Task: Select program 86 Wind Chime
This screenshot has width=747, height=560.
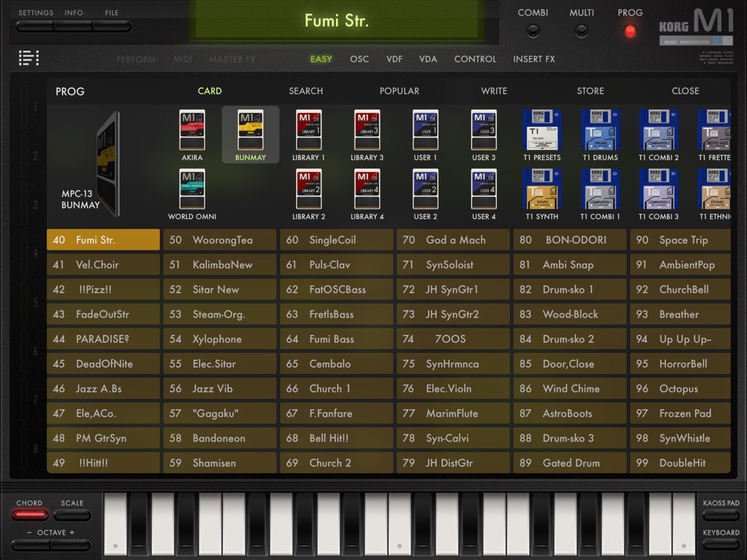Action: point(570,388)
